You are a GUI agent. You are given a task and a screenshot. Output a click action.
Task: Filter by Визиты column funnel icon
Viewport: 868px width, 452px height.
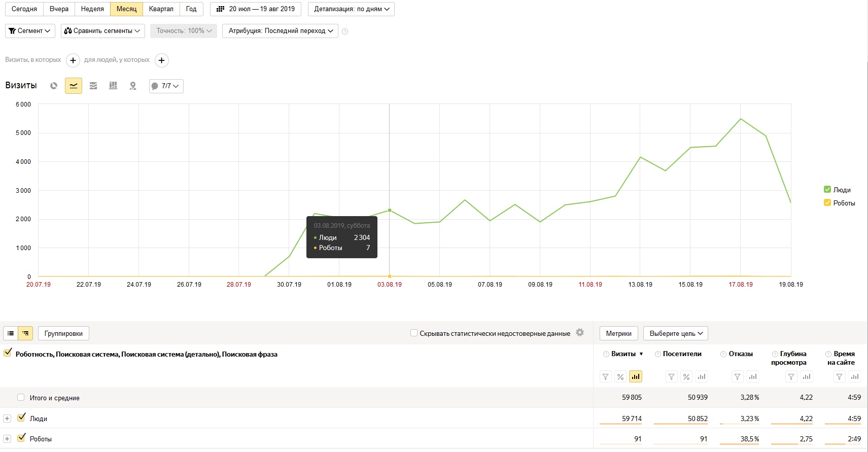(606, 376)
